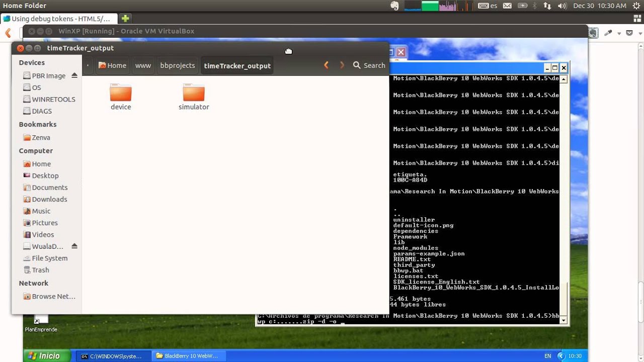Open the sound volume indicator
644x362 pixels.
coord(562,6)
